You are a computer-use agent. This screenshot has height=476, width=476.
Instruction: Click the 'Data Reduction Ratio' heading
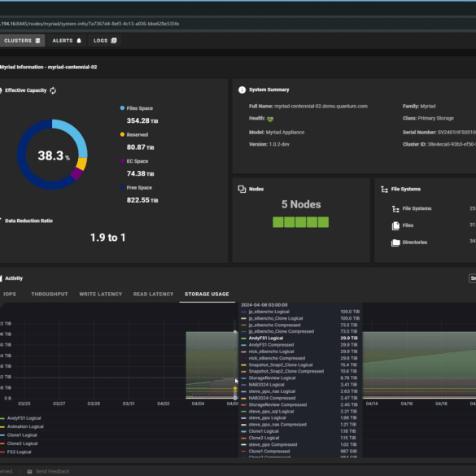tap(28, 221)
